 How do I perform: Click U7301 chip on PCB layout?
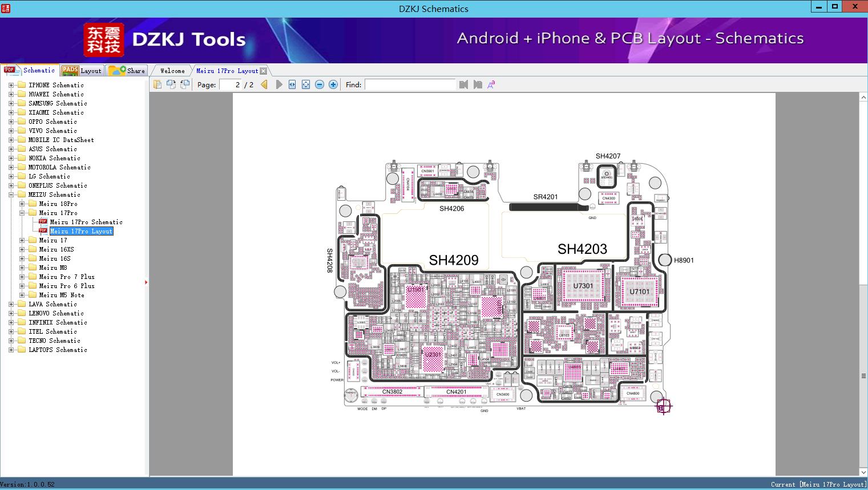[x=583, y=286]
